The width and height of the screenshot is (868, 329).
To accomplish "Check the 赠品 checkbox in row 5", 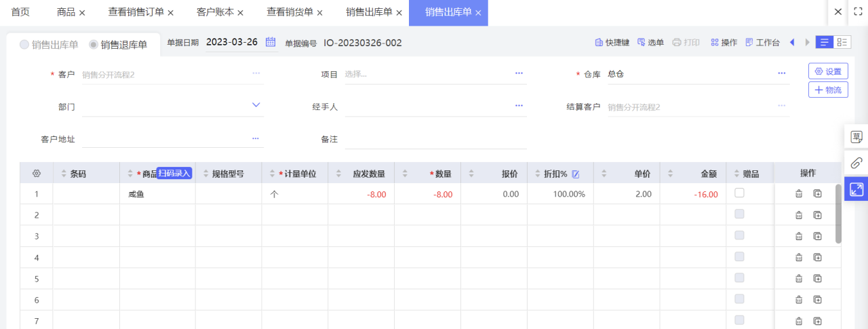I will [x=739, y=277].
